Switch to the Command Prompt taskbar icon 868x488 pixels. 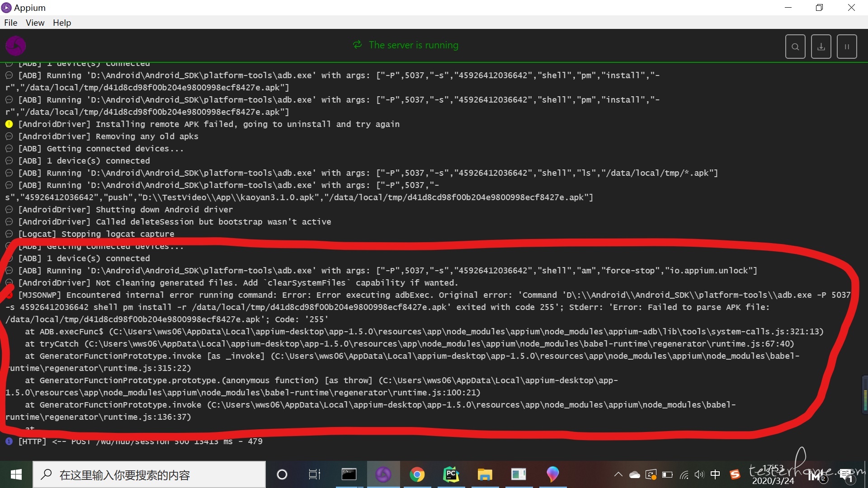[x=349, y=474]
